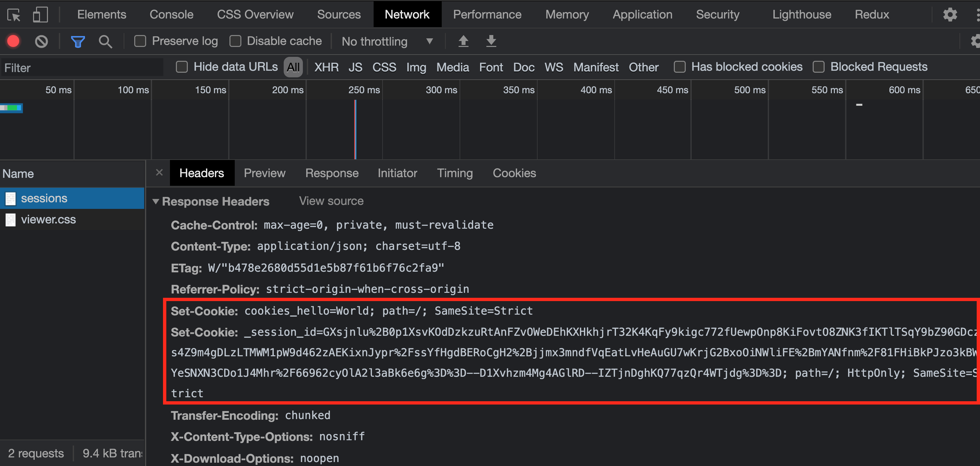Viewport: 980px width, 466px height.
Task: Open the No throttling dropdown
Action: pyautogui.click(x=387, y=41)
